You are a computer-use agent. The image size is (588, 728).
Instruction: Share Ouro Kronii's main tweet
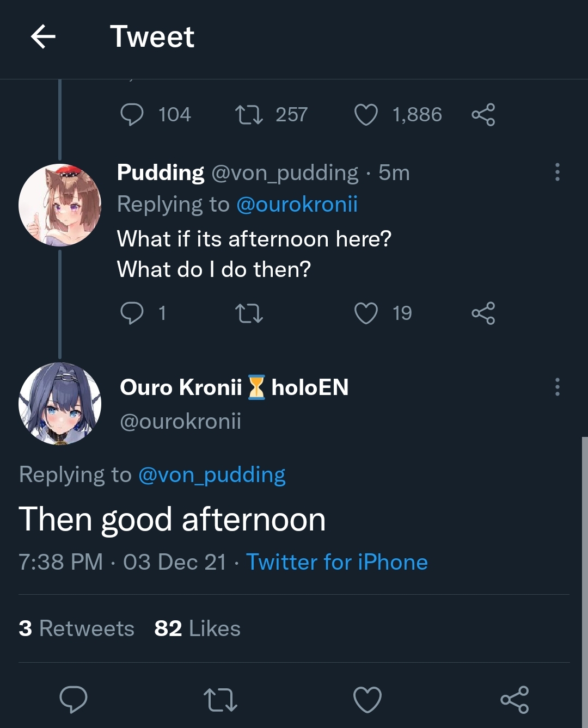click(x=514, y=700)
